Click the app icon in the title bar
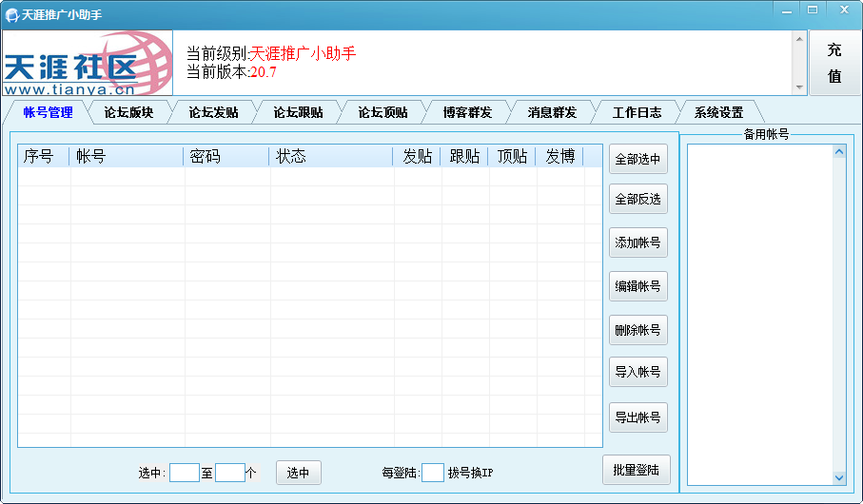Viewport: 863px width, 504px height. click(x=11, y=15)
